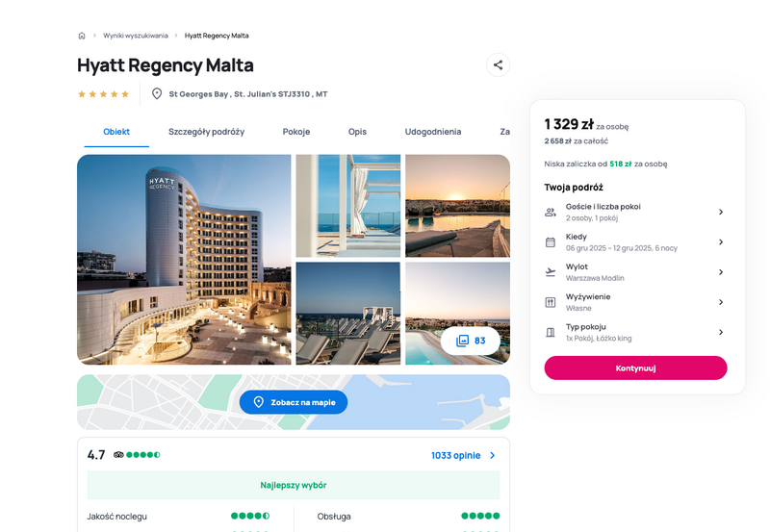
Task: Click the home icon in breadcrumb
Action: [x=82, y=36]
